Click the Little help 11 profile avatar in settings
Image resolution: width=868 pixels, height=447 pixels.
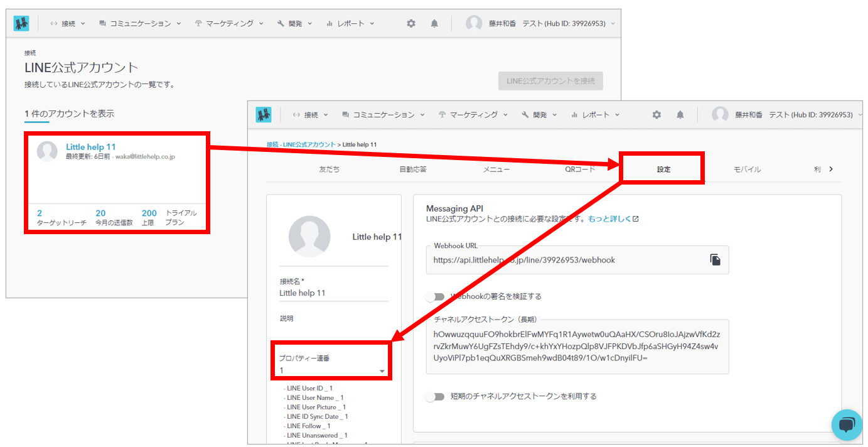click(x=309, y=237)
